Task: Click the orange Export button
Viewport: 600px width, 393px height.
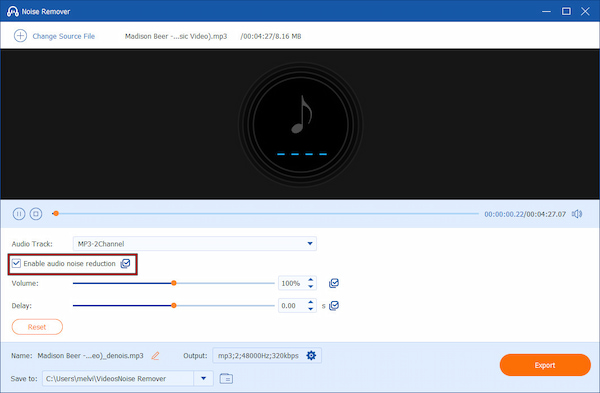Action: [x=545, y=365]
